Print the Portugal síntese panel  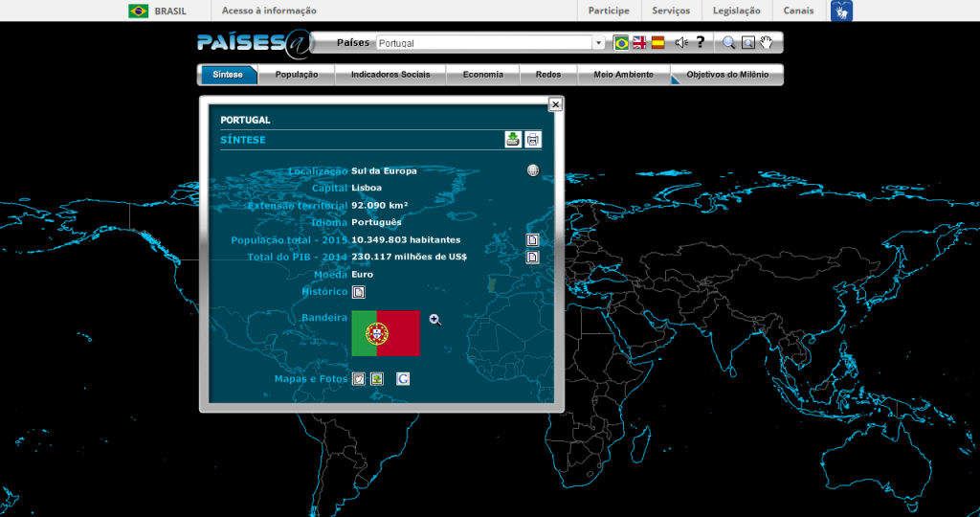[x=532, y=140]
